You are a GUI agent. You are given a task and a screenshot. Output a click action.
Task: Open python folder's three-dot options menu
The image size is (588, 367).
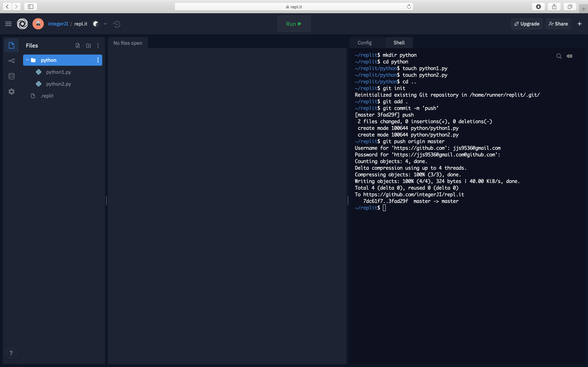pos(98,60)
